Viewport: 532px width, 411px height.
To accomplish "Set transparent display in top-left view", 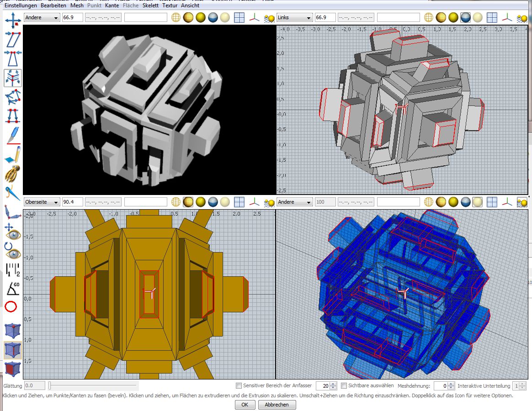I will [225, 17].
